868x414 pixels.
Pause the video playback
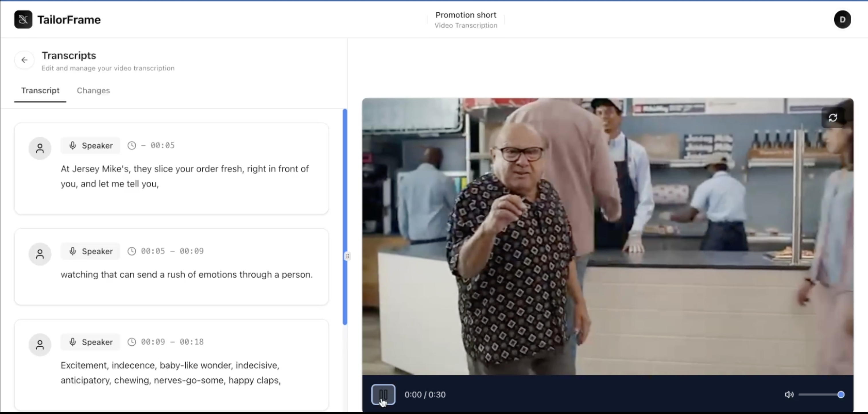pyautogui.click(x=383, y=394)
